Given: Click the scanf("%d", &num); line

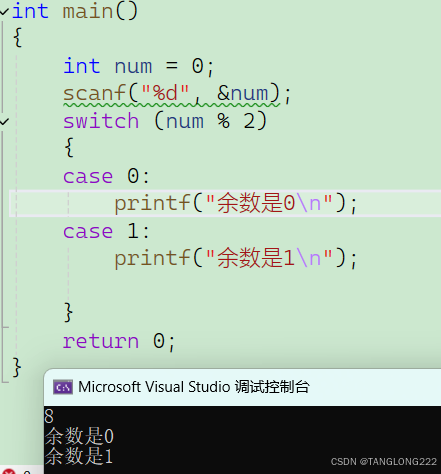Looking at the screenshot, I should [x=177, y=94].
